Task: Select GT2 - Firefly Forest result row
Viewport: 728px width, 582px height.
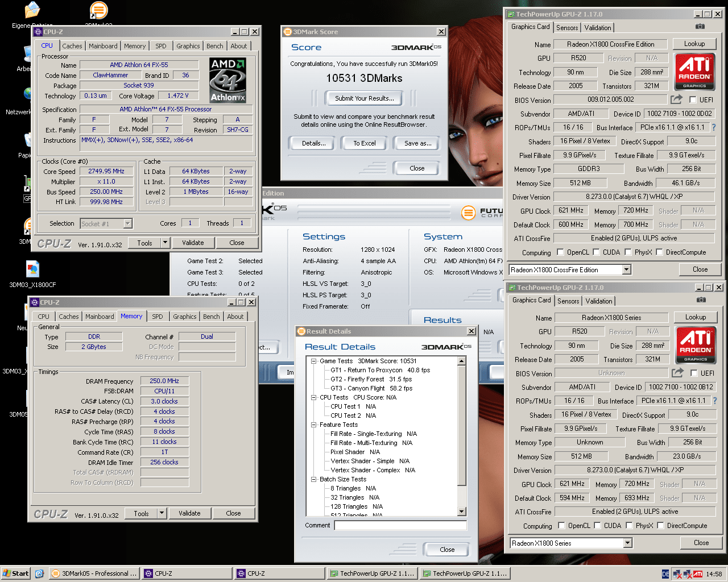Action: pos(371,379)
